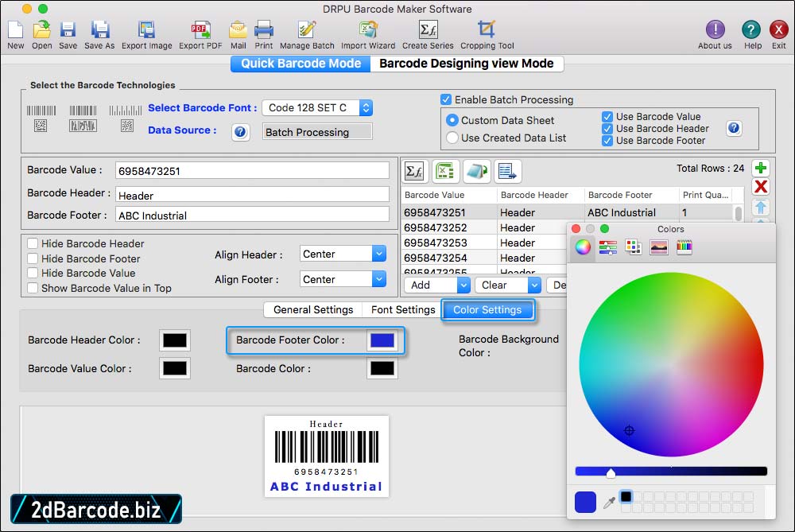
Task: Click the blue Barcode Footer Color swatch
Action: (x=382, y=340)
